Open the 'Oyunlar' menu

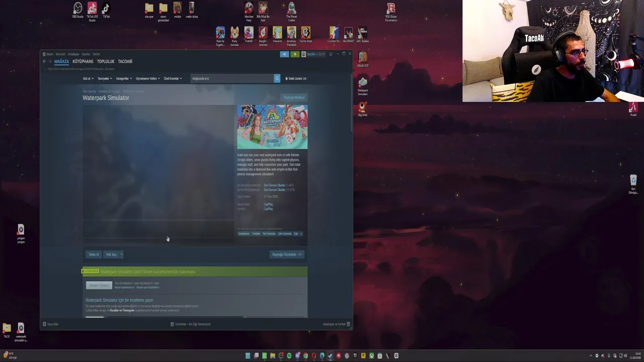86,54
